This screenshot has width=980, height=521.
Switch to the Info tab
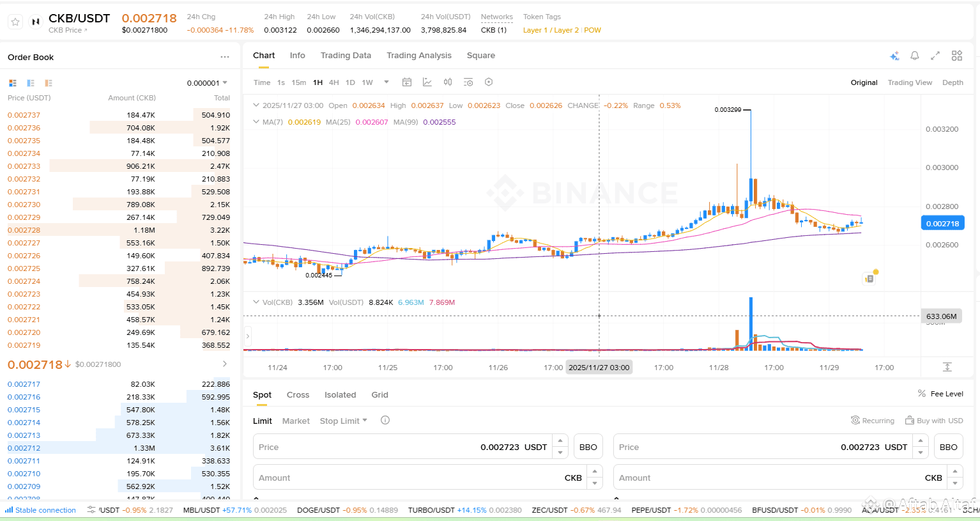pyautogui.click(x=298, y=56)
